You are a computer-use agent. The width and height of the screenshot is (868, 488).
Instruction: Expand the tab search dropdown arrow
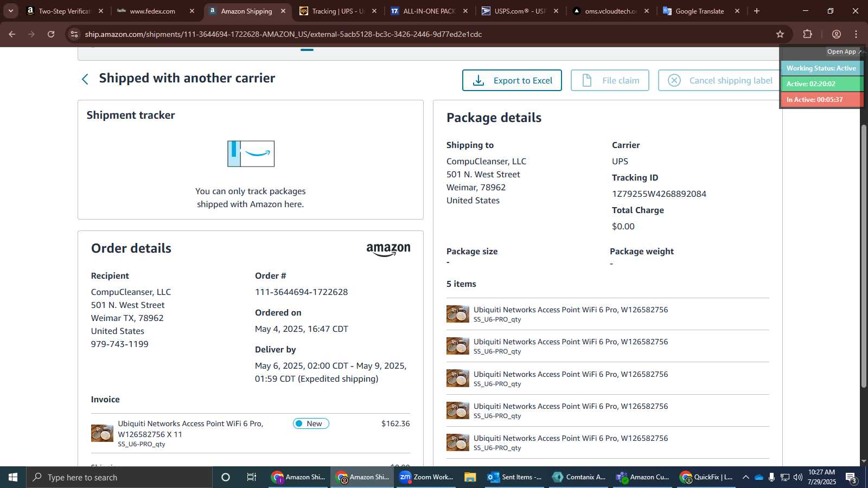click(10, 11)
